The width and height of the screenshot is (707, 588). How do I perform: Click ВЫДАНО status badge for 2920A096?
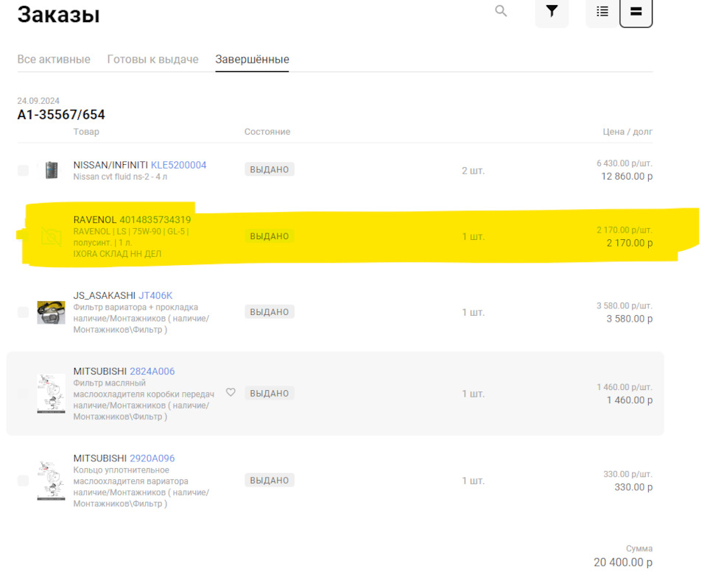270,481
